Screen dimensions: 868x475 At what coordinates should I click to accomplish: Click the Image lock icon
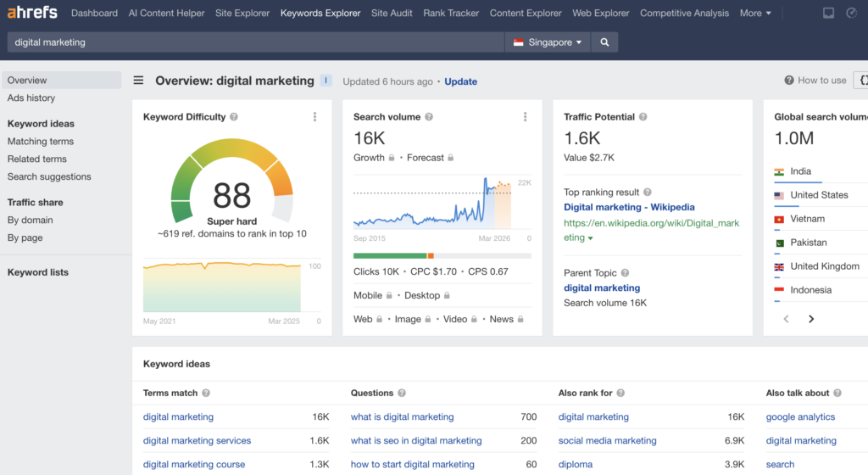428,320
